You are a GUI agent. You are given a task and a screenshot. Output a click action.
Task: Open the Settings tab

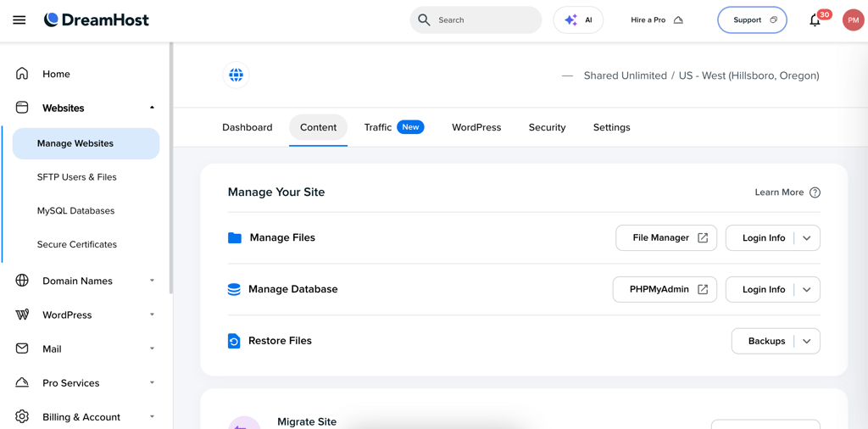click(612, 127)
